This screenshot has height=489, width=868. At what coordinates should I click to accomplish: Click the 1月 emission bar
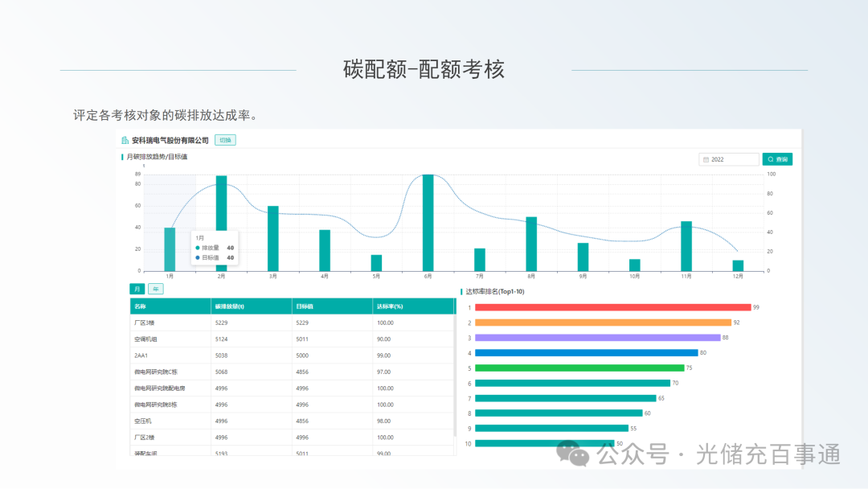tap(170, 249)
